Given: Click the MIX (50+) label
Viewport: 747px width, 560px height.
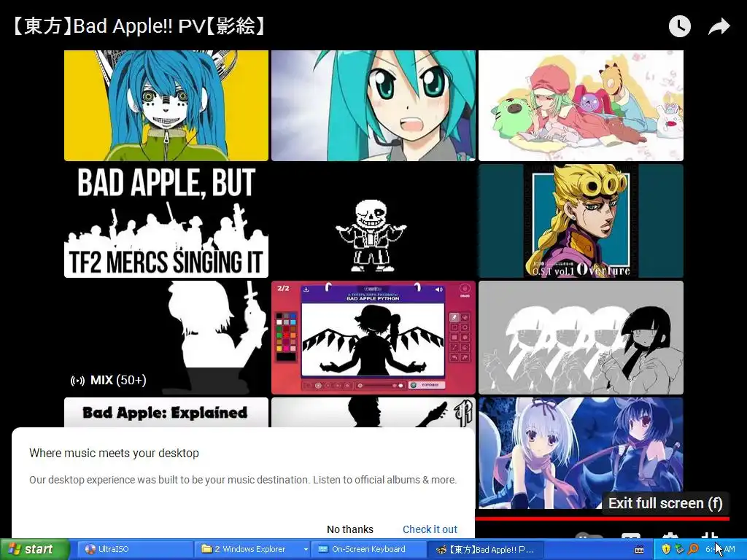Looking at the screenshot, I should [109, 380].
